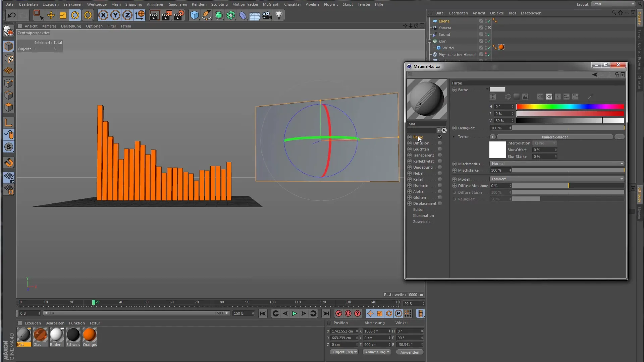Enable the Alpha channel checkbox
Image resolution: width=644 pixels, height=362 pixels.
(440, 191)
